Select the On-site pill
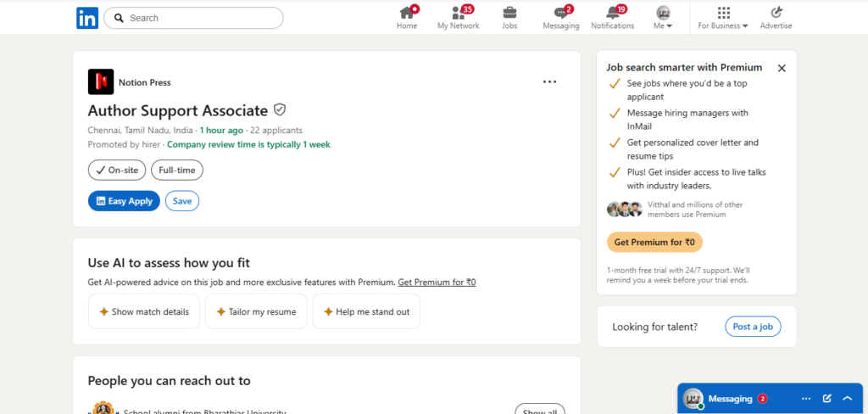The height and width of the screenshot is (414, 868). pyautogui.click(x=117, y=171)
